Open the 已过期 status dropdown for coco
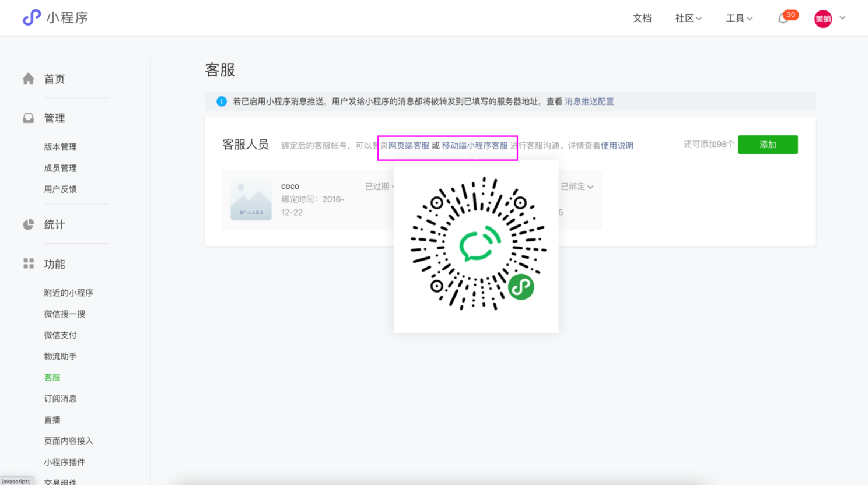Screen dimensions: 868x485 coord(379,187)
